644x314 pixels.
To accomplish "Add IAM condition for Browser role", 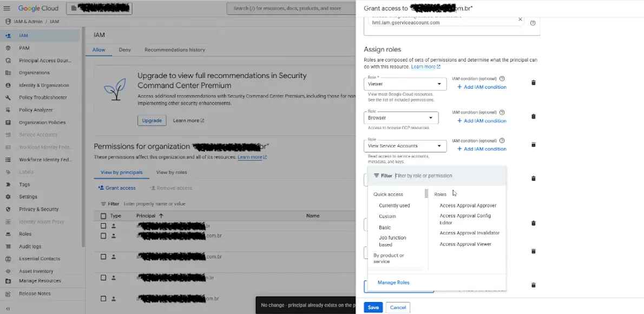I will coord(482,121).
